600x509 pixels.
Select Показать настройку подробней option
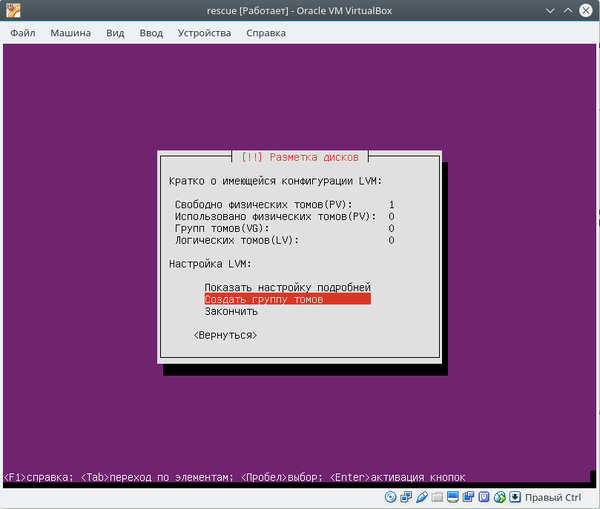(x=287, y=287)
